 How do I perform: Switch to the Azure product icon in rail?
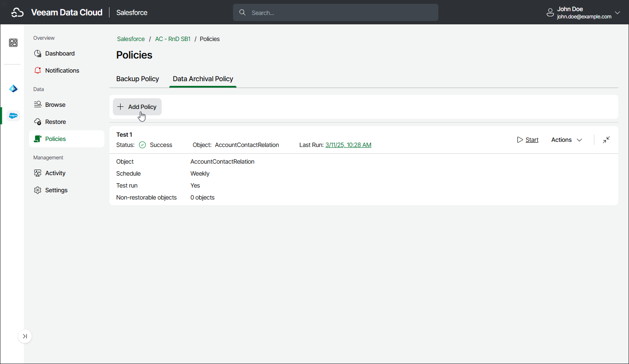point(13,88)
